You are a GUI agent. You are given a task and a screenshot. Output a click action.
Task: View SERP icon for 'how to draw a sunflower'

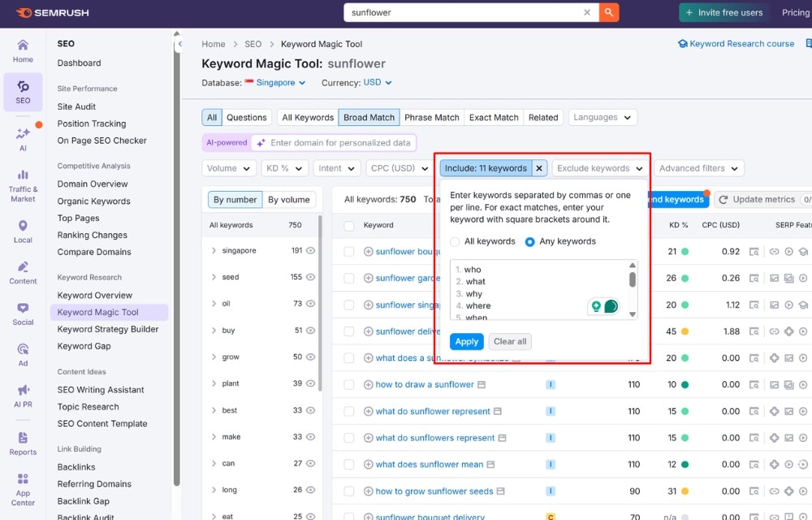tap(754, 385)
